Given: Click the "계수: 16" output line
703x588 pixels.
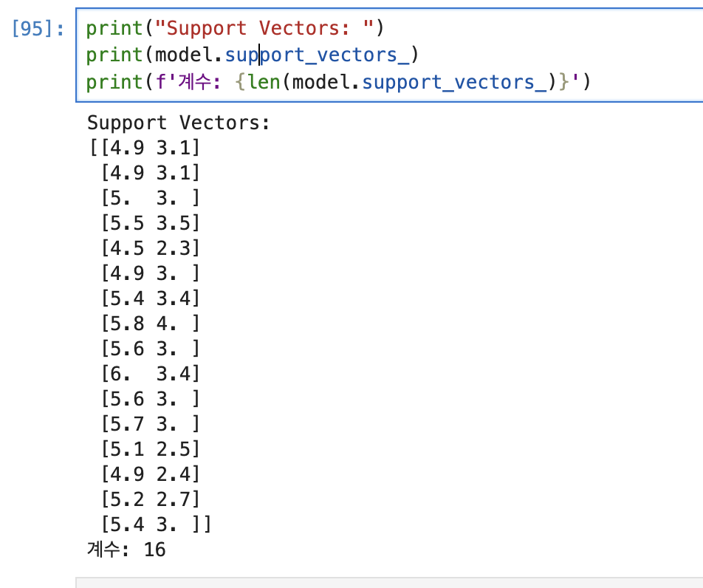Looking at the screenshot, I should coord(126,550).
